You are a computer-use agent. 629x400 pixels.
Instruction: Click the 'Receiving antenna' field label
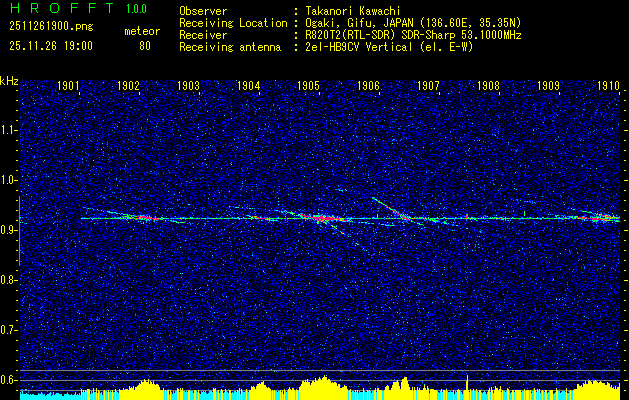(x=230, y=47)
